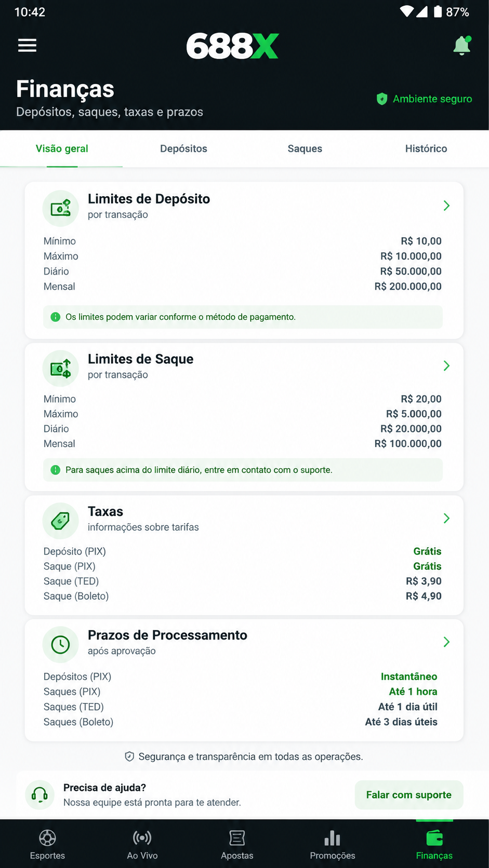The image size is (489, 868).
Task: Open Promoções in bottom navigation
Action: tap(333, 844)
